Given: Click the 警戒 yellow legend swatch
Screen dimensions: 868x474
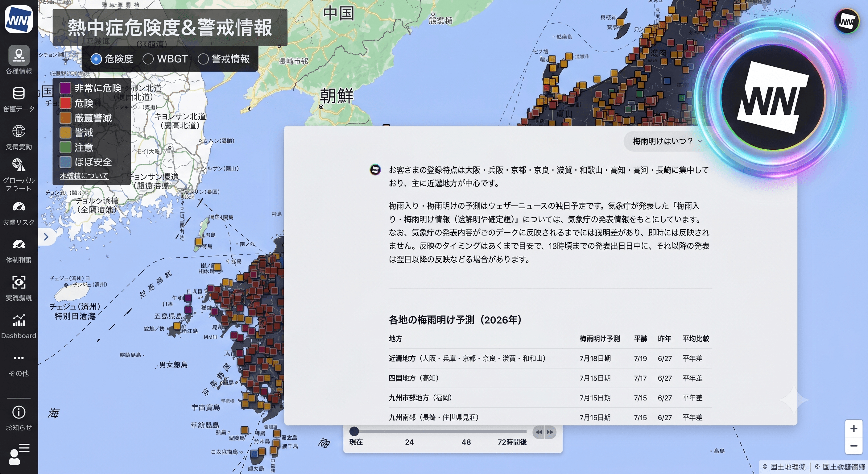Looking at the screenshot, I should click(x=65, y=132).
